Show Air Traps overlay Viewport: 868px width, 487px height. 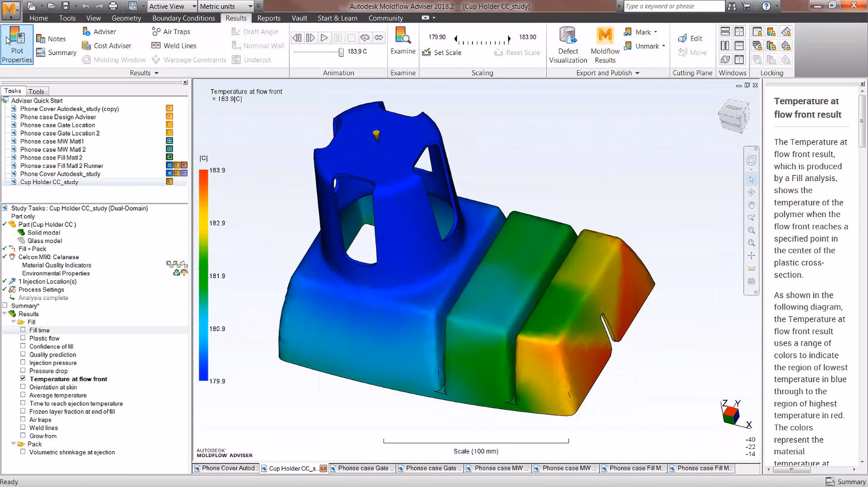(x=171, y=32)
